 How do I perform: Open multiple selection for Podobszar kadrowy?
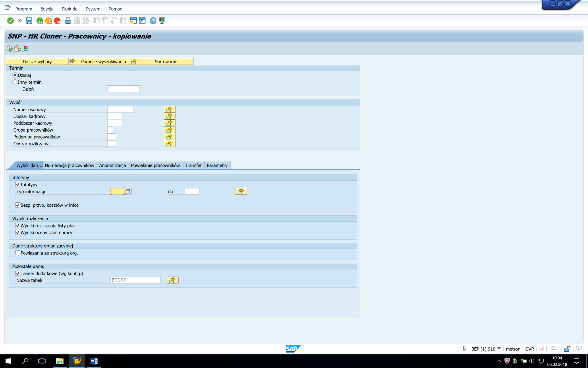click(169, 123)
